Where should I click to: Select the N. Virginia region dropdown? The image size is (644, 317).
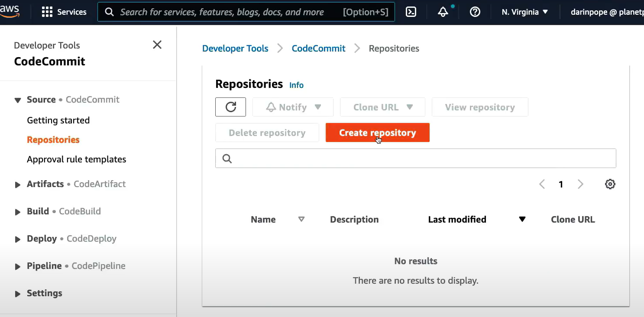point(525,12)
